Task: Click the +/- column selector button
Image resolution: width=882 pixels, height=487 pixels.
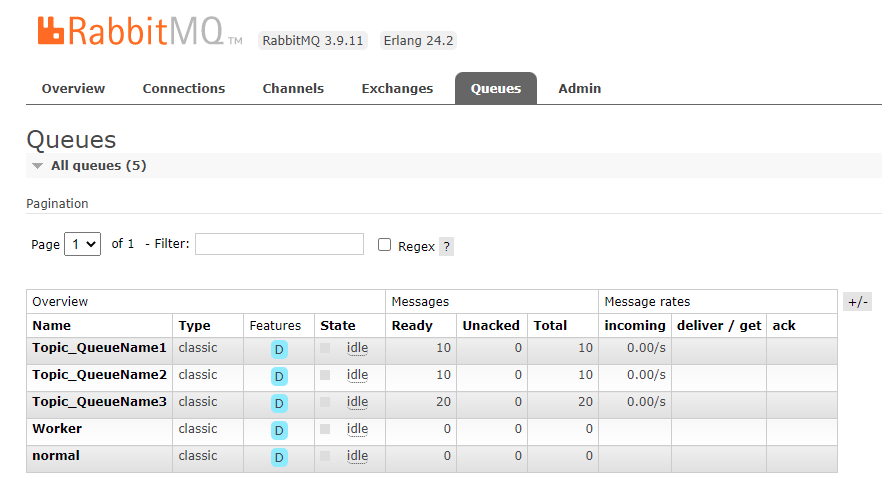Action: click(858, 302)
